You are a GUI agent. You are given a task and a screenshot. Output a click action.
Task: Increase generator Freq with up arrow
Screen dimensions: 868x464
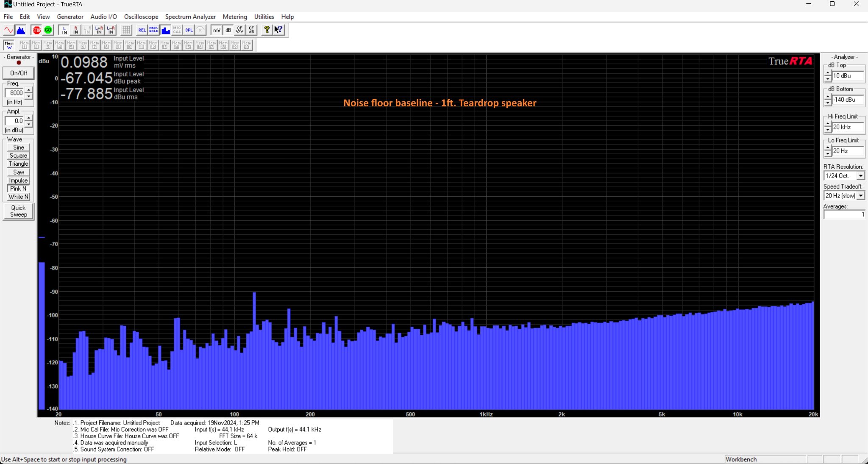tap(28, 90)
